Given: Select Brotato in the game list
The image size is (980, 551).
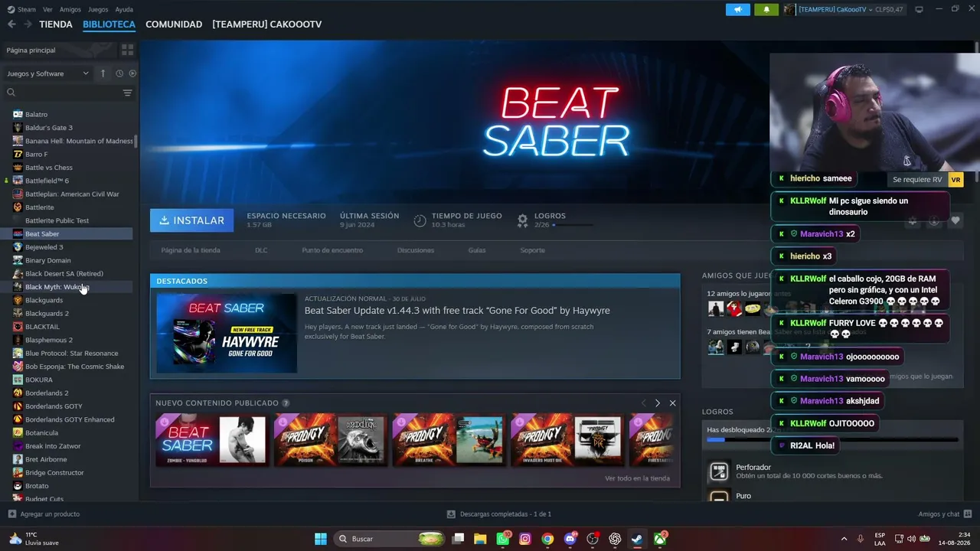Looking at the screenshot, I should [37, 486].
